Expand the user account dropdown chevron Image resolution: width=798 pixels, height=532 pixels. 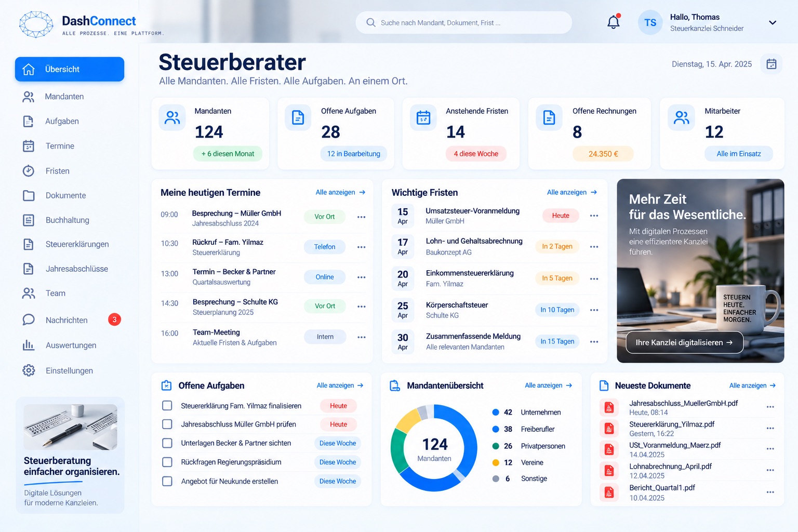[x=773, y=22]
